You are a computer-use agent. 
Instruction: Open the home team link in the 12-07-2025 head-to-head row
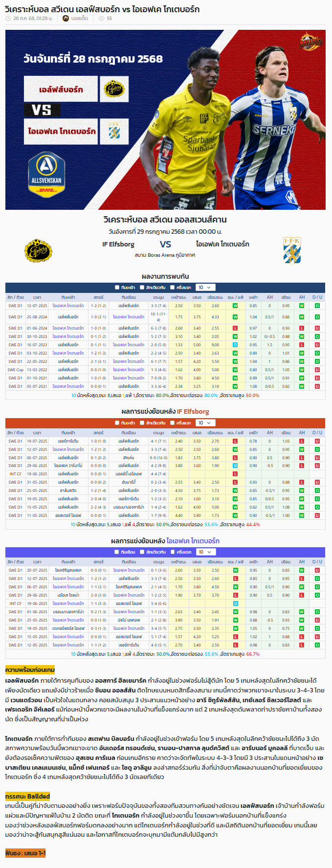pos(68,306)
